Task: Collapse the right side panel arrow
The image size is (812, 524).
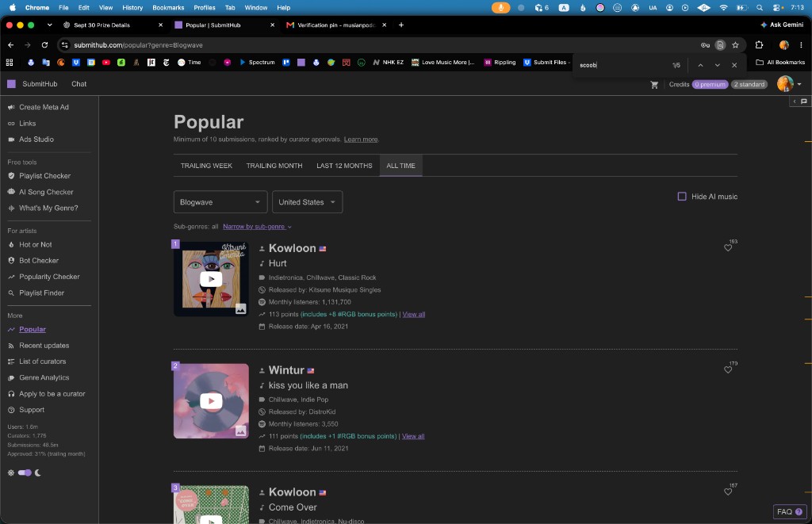Action: tap(795, 101)
